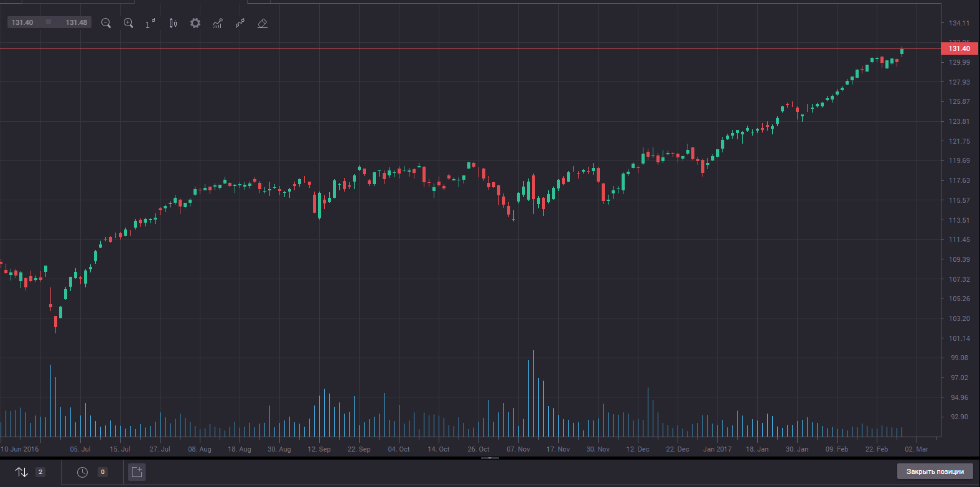The height and width of the screenshot is (487, 980).
Task: Click the bottom panel resize handle
Action: tap(490, 458)
